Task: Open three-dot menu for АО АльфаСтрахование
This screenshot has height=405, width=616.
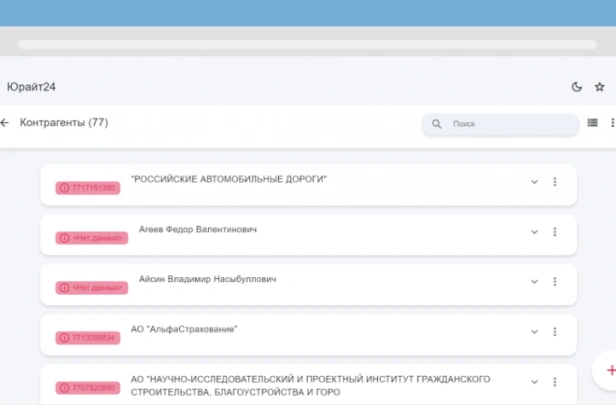Action: click(555, 332)
